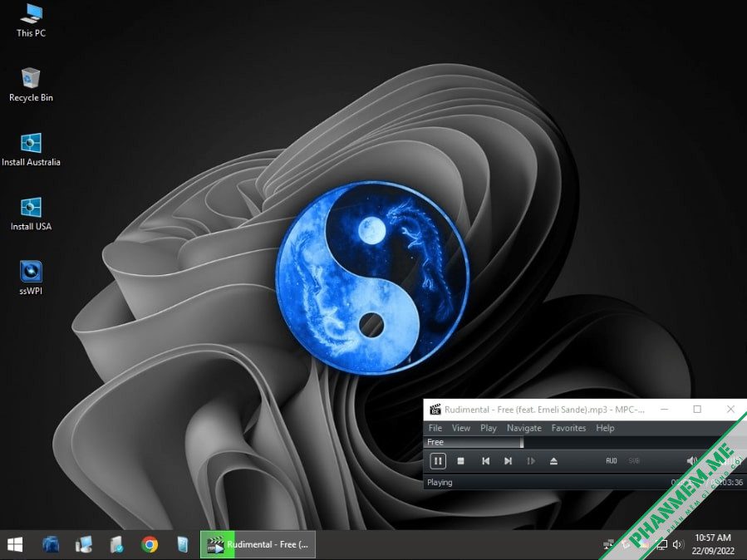This screenshot has height=560, width=747.
Task: Click the eject/open file icon
Action: pyautogui.click(x=553, y=461)
